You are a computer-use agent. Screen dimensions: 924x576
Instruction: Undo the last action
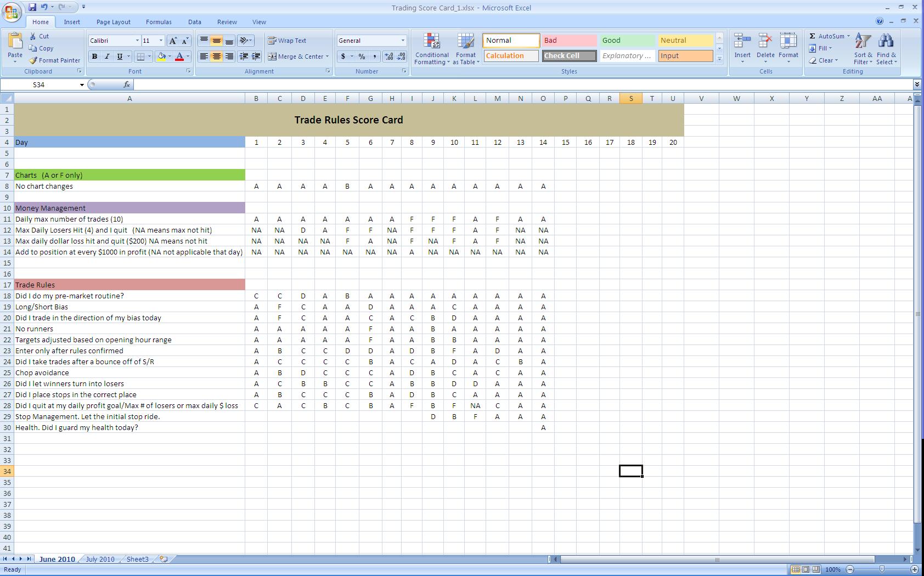tap(44, 7)
